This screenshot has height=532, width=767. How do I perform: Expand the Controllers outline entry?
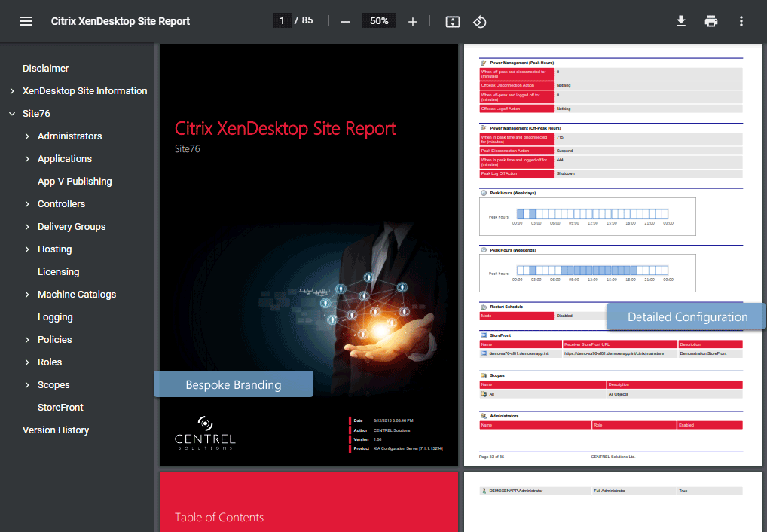pyautogui.click(x=27, y=204)
